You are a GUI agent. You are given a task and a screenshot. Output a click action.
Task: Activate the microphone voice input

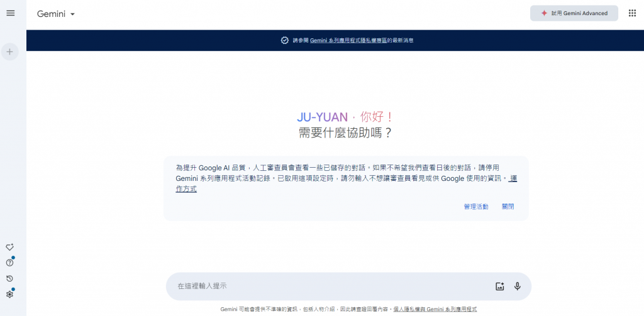click(518, 286)
